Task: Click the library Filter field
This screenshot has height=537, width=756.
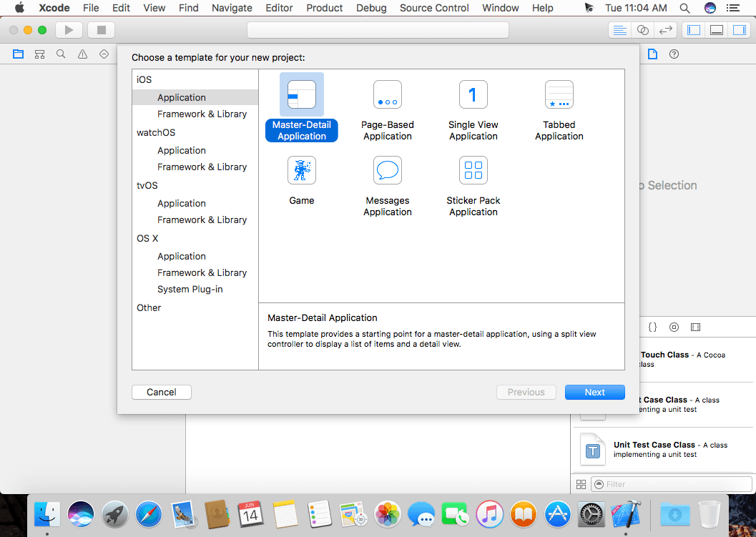Action: [x=671, y=484]
